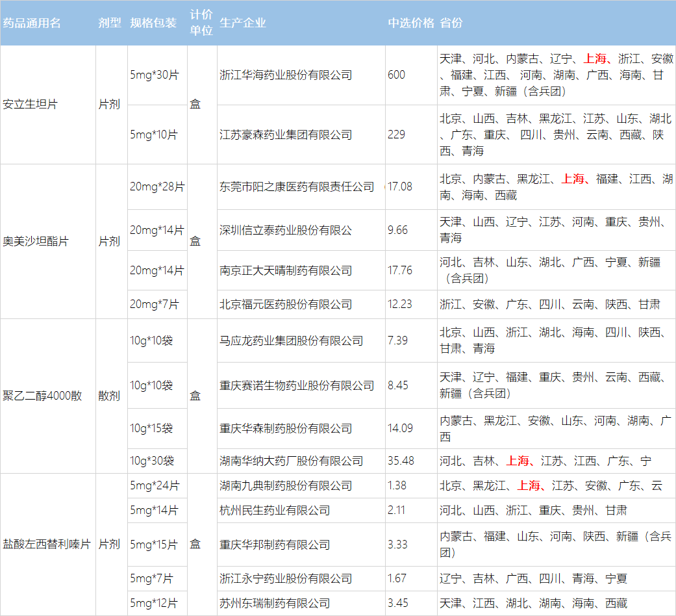Click the 规格包装 header cell
The height and width of the screenshot is (616, 676).
tap(153, 23)
